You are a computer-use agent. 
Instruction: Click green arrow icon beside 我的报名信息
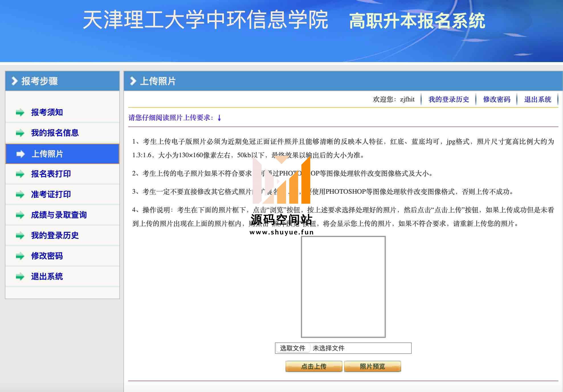(x=20, y=133)
